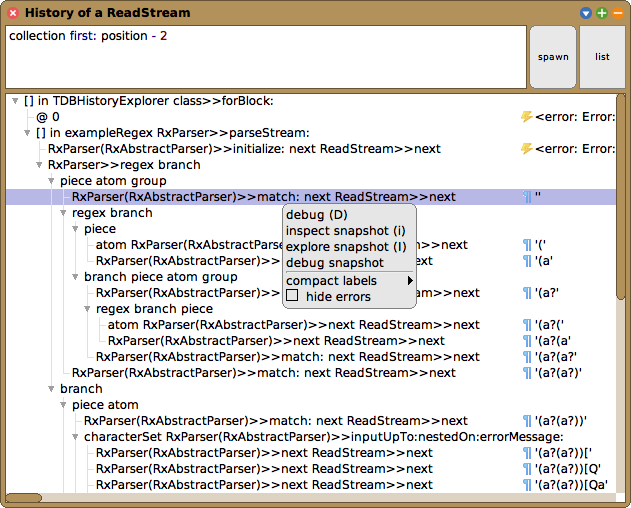Click the pilcrow icon beside '(a?(a?)' value

[526, 373]
